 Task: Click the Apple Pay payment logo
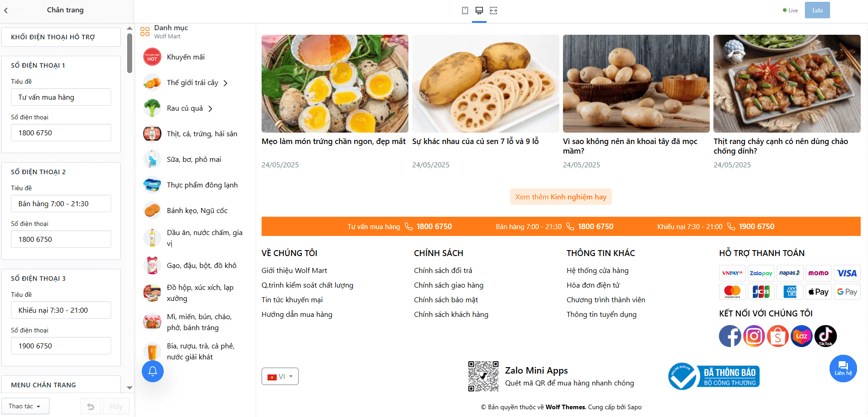coord(819,292)
